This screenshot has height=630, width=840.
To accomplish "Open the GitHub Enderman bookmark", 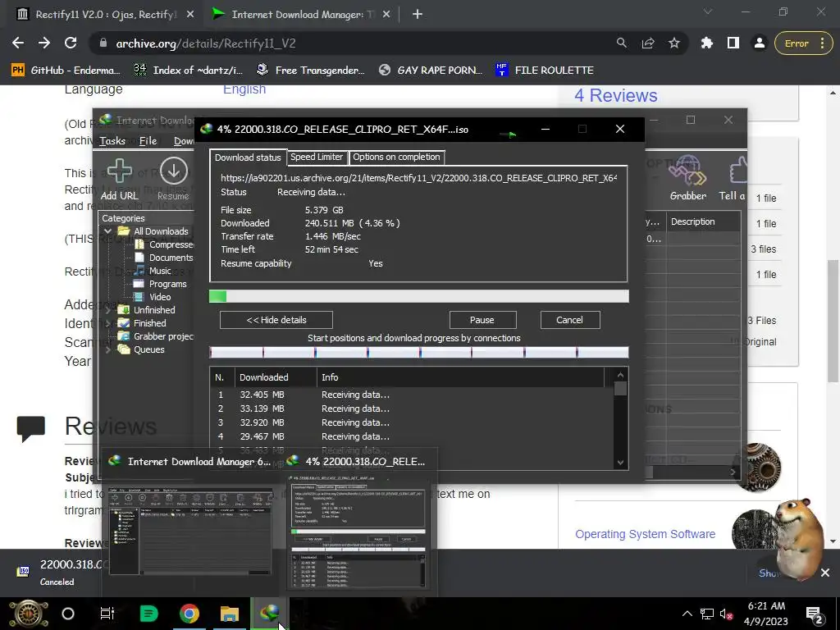I will coord(66,71).
